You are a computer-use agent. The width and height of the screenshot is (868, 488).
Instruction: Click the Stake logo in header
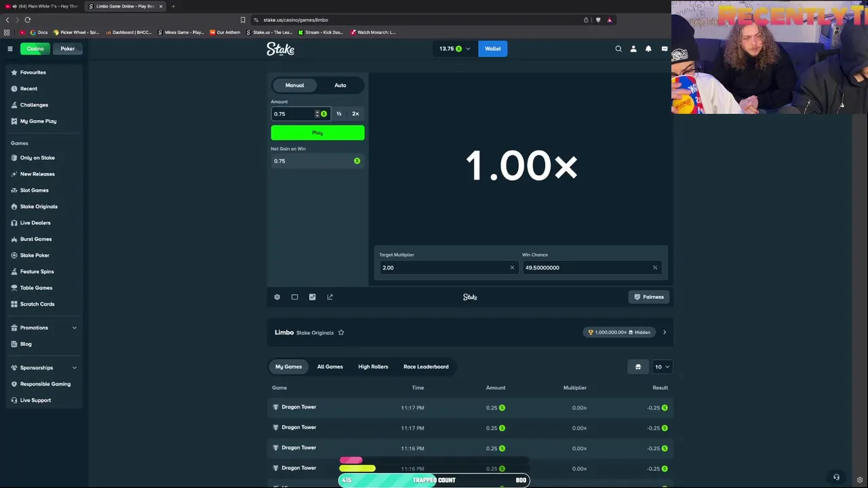tap(280, 49)
